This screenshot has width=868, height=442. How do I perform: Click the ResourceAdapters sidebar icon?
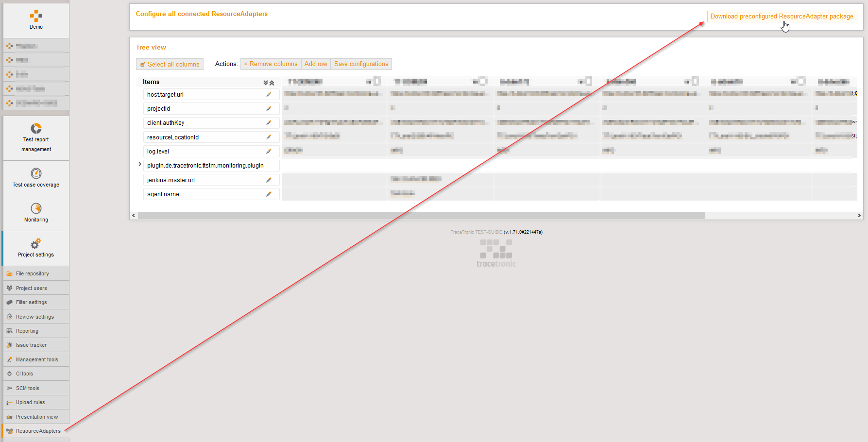(x=37, y=431)
